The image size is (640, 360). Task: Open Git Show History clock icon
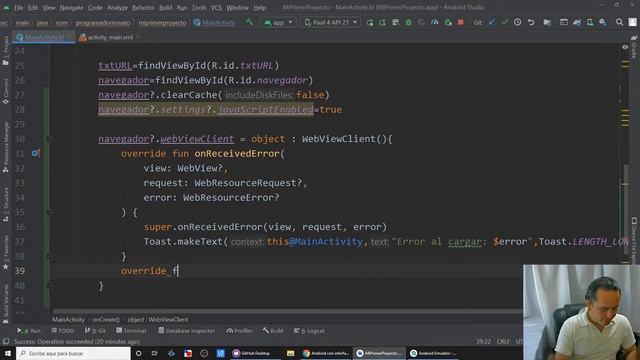(x=518, y=22)
